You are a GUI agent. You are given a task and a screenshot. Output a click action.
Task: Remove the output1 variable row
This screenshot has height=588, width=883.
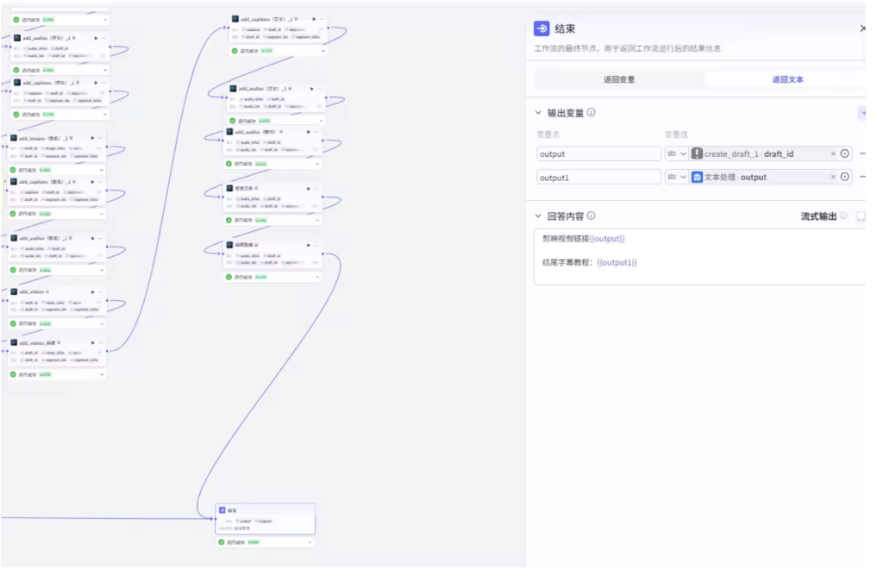(x=862, y=177)
